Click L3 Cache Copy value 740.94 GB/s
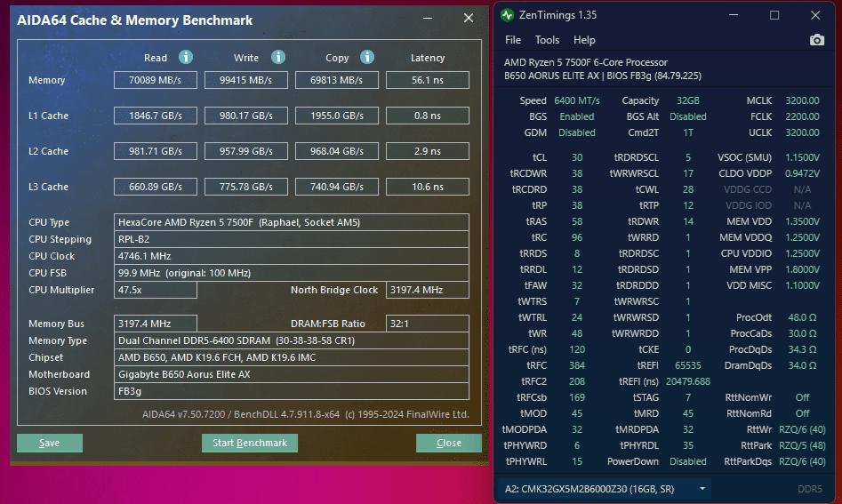842x504 pixels. click(x=337, y=187)
